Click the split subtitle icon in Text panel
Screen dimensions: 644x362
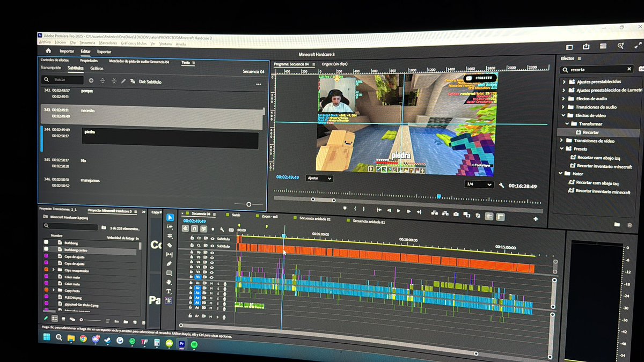pos(103,80)
